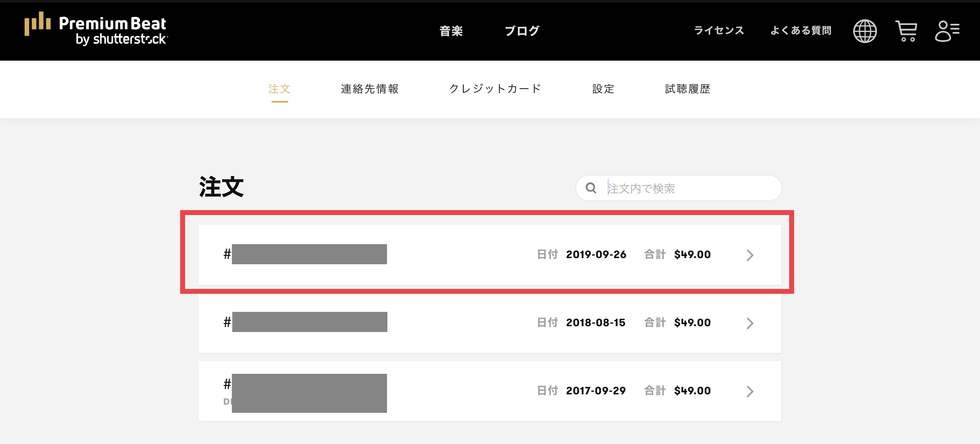Screen dimensions: 980x444
Task: Open the user account menu icon
Action: pos(947,31)
